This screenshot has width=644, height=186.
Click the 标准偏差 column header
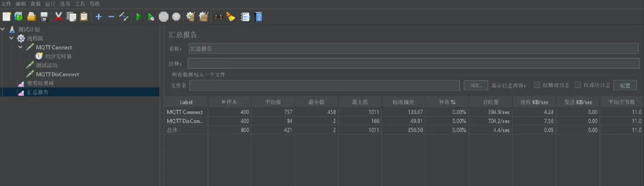(403, 102)
